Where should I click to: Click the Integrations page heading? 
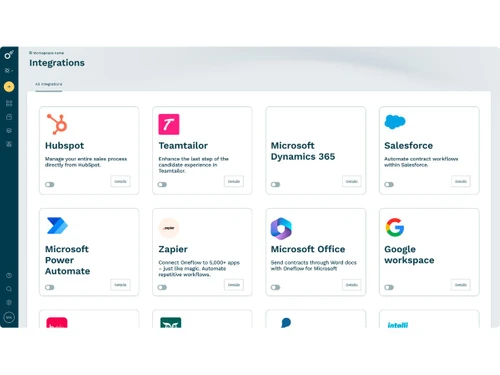click(x=57, y=63)
